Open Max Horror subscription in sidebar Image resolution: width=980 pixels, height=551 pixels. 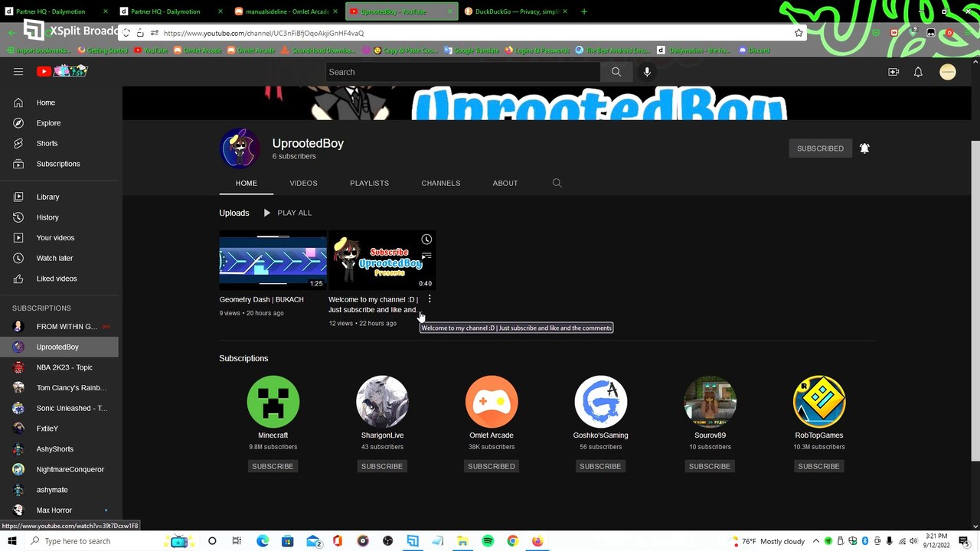point(59,510)
